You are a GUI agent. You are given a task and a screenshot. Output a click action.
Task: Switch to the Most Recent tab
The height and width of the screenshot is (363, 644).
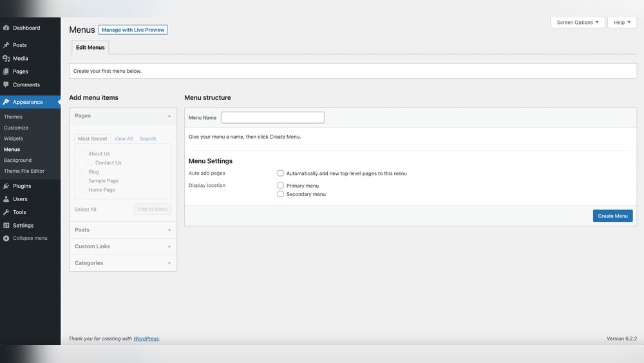click(x=92, y=139)
